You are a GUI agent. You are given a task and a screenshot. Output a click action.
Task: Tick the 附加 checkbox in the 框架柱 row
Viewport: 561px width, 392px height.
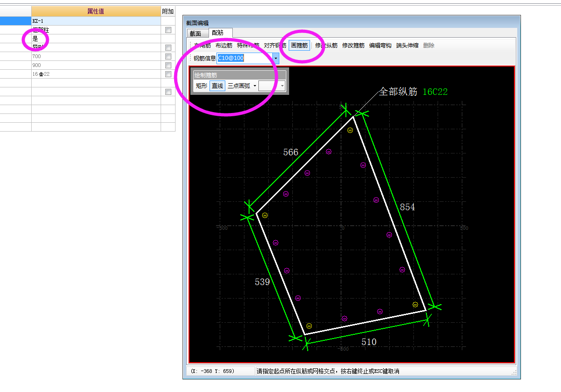coord(168,30)
